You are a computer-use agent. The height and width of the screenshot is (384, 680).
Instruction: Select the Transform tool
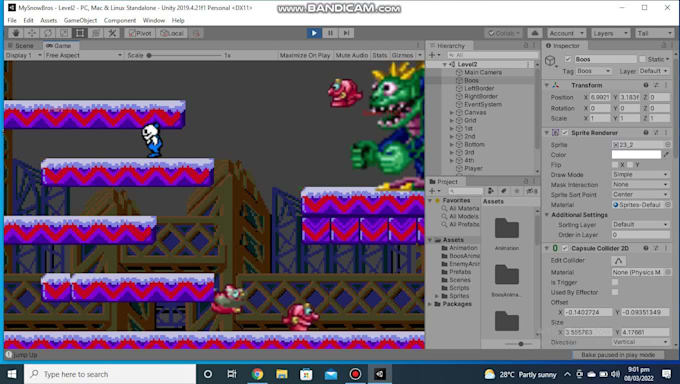pyautogui.click(x=96, y=33)
